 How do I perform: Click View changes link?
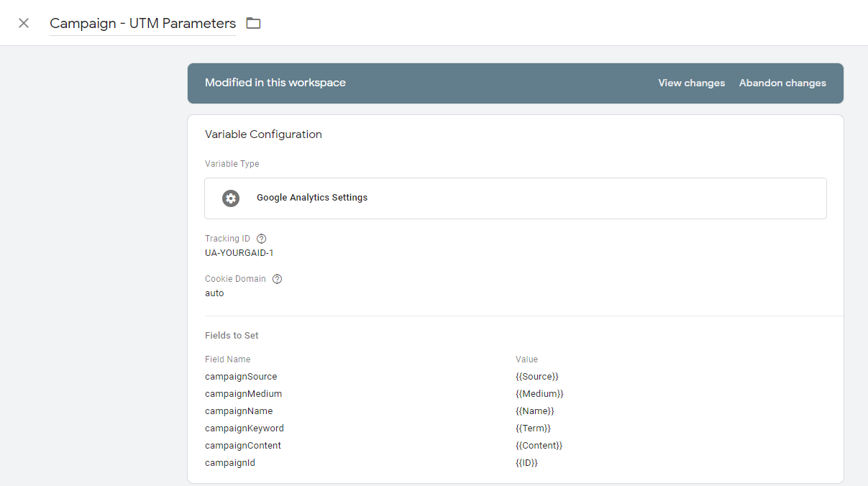(x=691, y=83)
